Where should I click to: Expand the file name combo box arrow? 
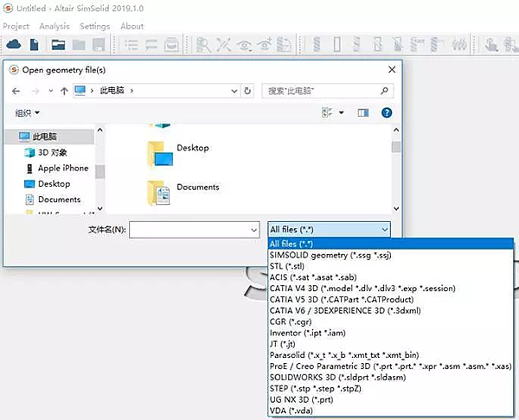[x=253, y=230]
